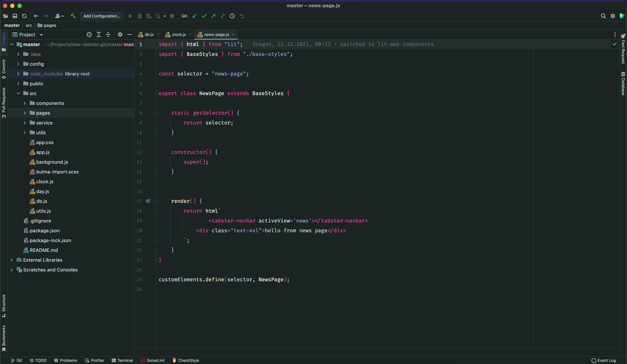This screenshot has height=364, width=627.
Task: Push commits with the green arrow icon
Action: pyautogui.click(x=214, y=16)
